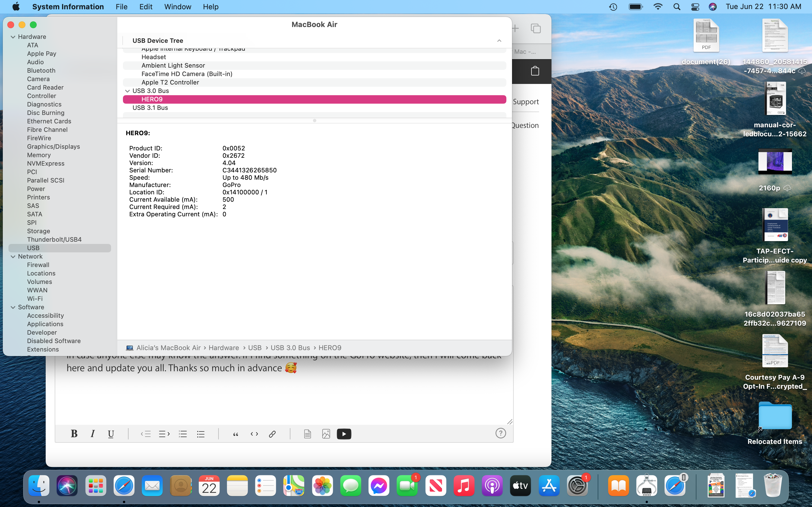Open the Window menu
The width and height of the screenshot is (812, 507).
pyautogui.click(x=178, y=7)
